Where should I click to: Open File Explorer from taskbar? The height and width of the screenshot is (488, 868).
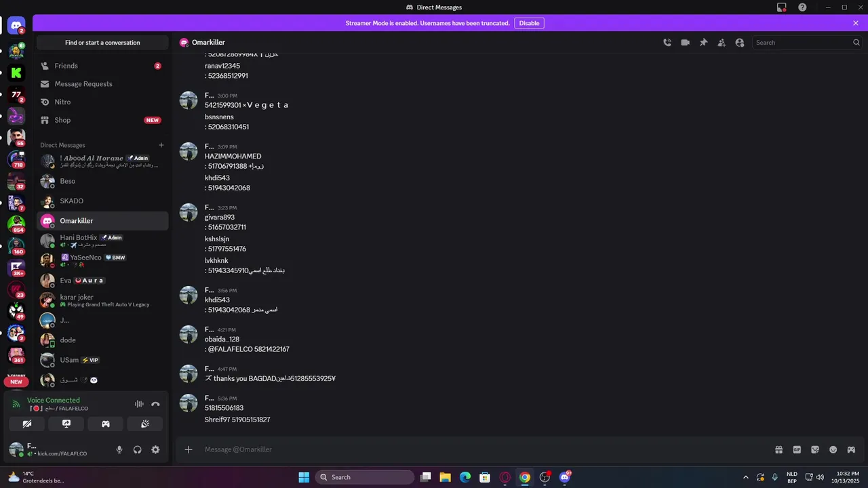click(445, 477)
